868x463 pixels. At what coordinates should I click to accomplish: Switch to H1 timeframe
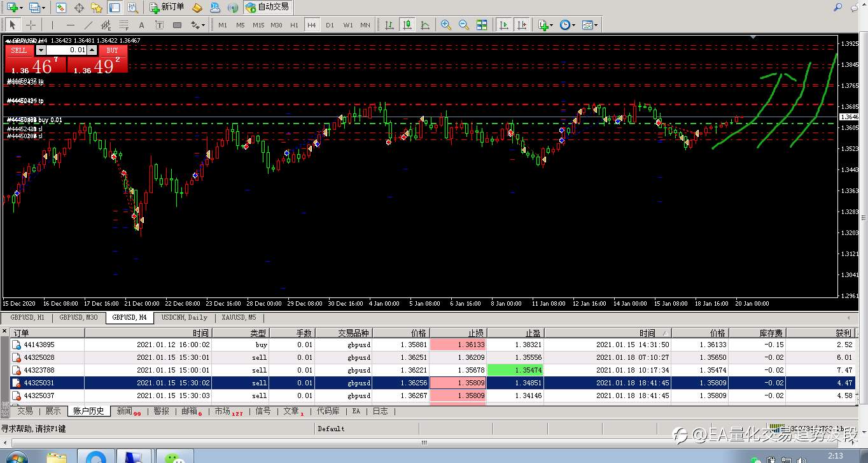(x=294, y=25)
